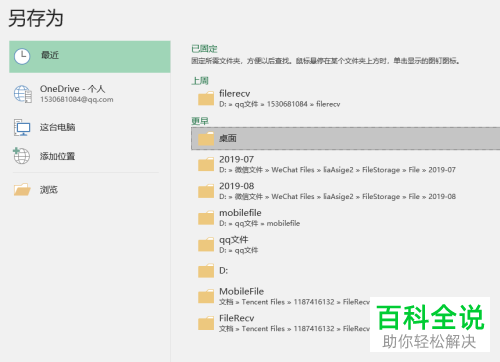The image size is (500, 362).
Task: Click the MobileFile Tencent folder icon
Action: [x=206, y=296]
